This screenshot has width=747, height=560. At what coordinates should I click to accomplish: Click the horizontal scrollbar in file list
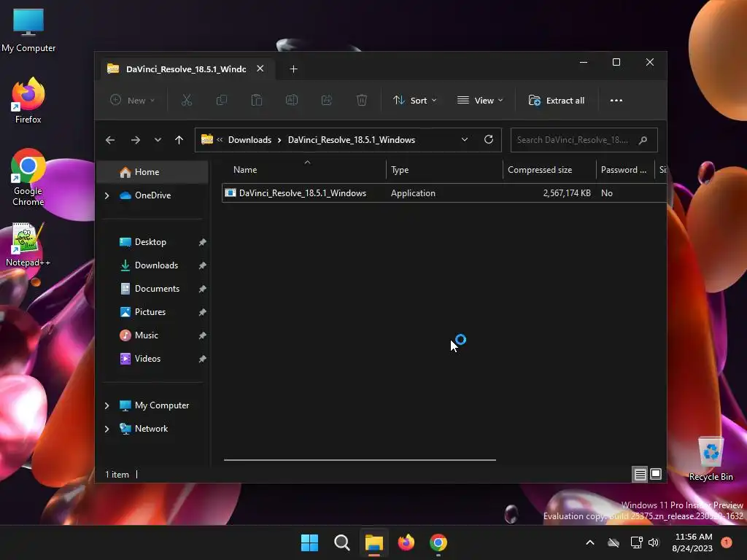click(360, 460)
